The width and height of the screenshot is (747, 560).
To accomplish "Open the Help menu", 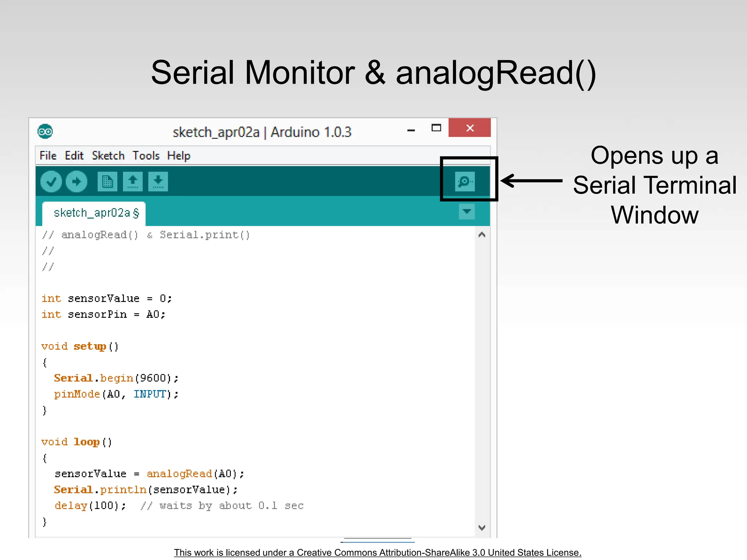I will [179, 156].
